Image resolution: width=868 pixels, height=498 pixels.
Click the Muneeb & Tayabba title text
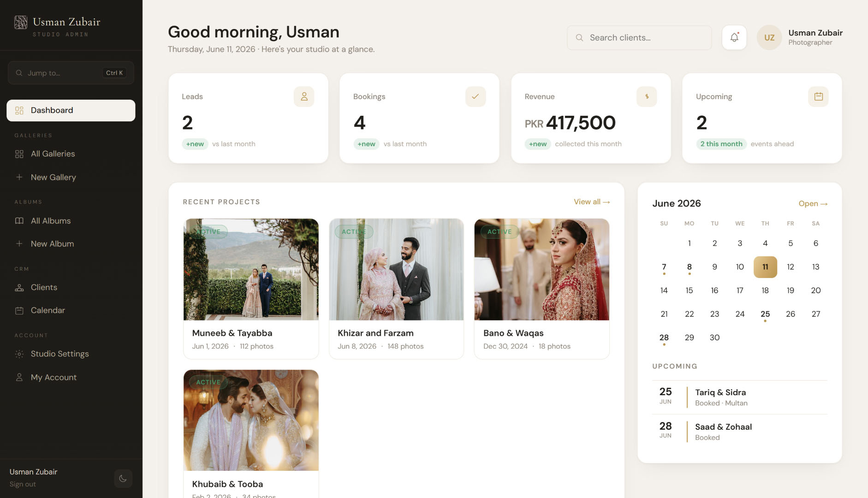(x=232, y=333)
